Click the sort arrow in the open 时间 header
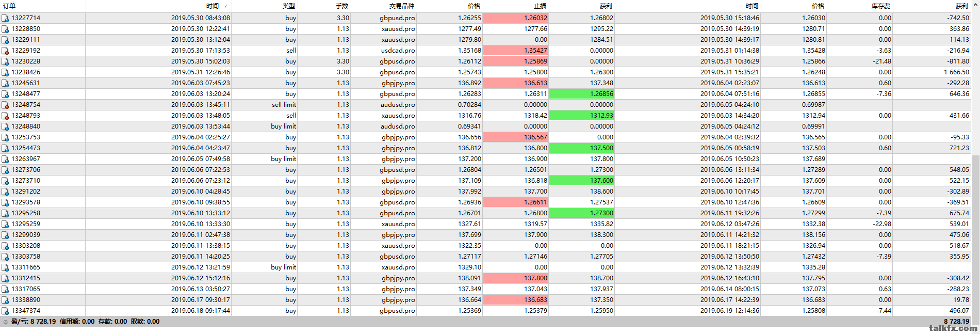 pos(225,6)
